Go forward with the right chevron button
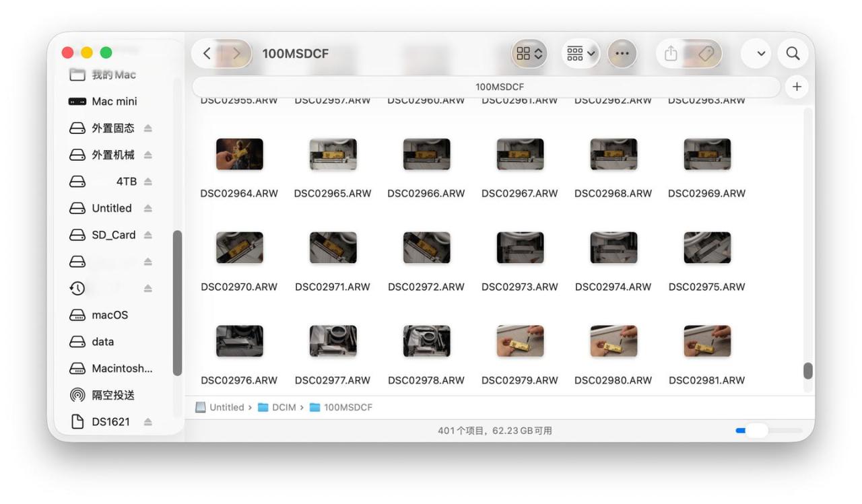This screenshot has width=862, height=504. (x=236, y=54)
